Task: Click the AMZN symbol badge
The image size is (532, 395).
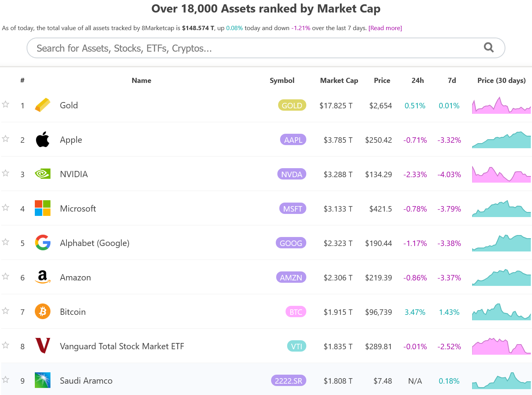Action: pyautogui.click(x=291, y=277)
